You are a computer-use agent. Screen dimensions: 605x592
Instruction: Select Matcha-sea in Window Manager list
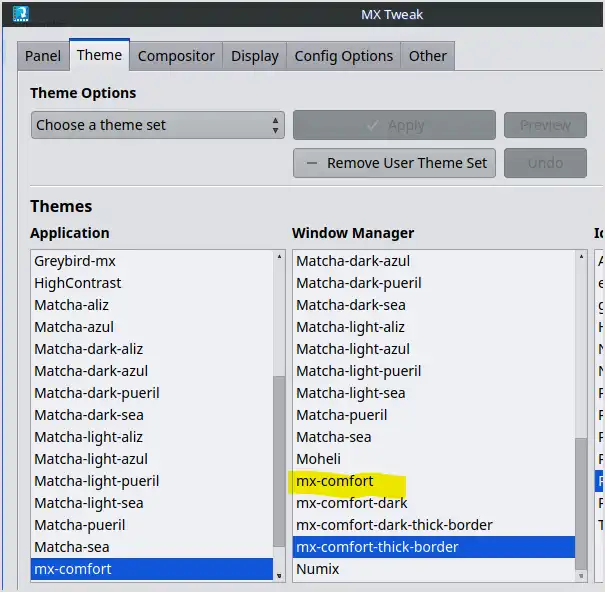click(x=434, y=437)
